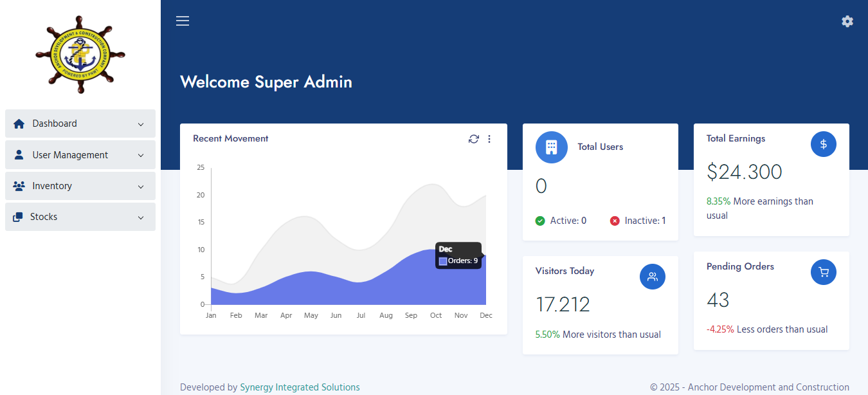
Task: Click the Total Users building icon
Action: point(551,147)
